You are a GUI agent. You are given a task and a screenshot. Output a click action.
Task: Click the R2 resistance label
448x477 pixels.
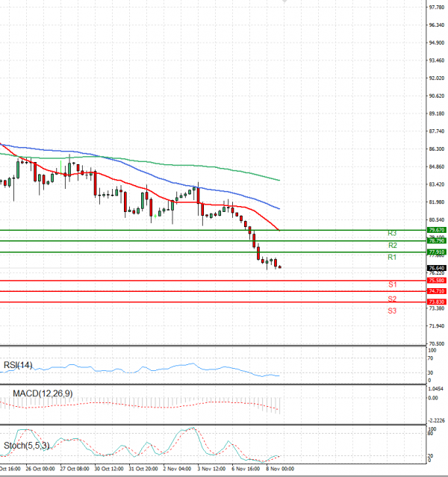[393, 246]
